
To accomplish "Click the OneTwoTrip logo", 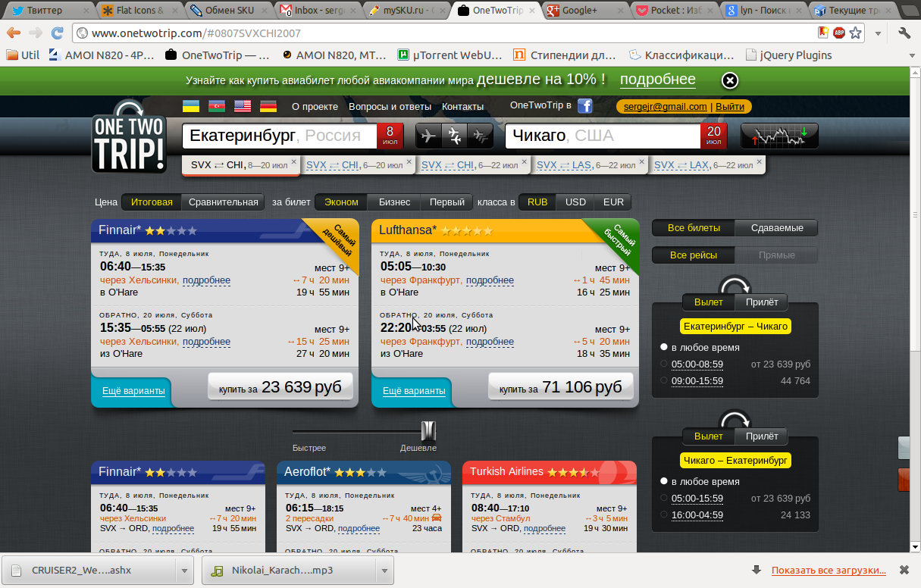I will (129, 138).
